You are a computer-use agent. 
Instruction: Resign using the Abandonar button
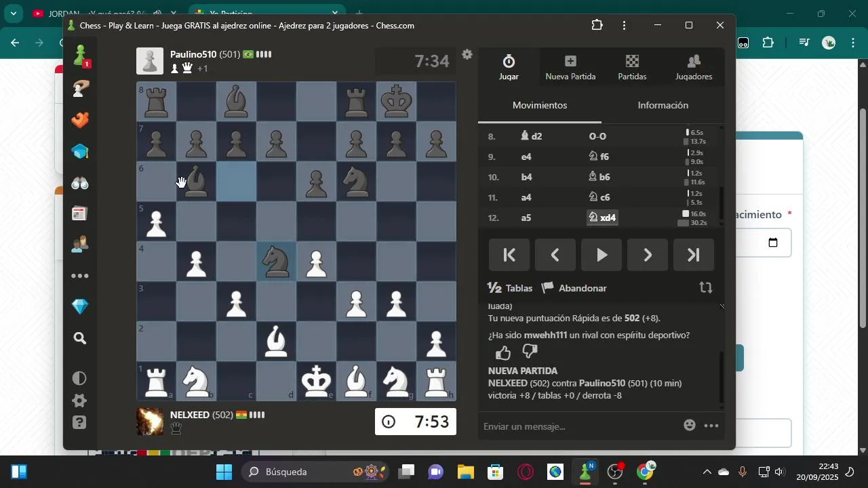point(574,288)
